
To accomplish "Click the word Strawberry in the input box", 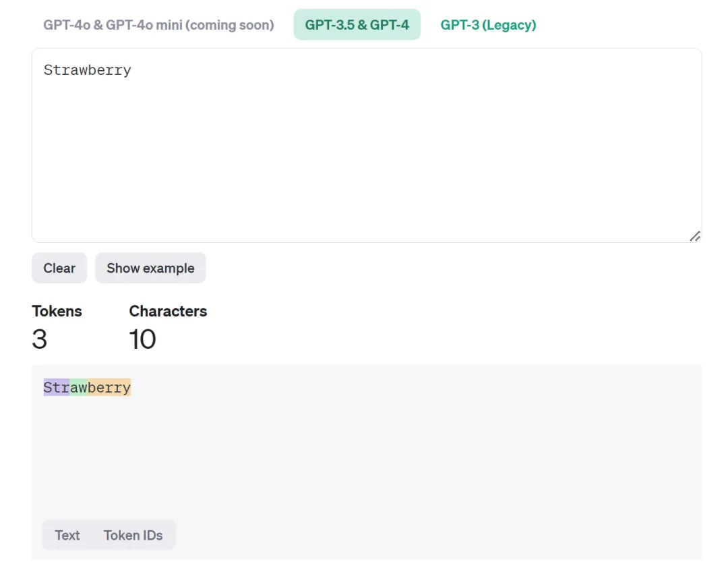I will 87,70.
